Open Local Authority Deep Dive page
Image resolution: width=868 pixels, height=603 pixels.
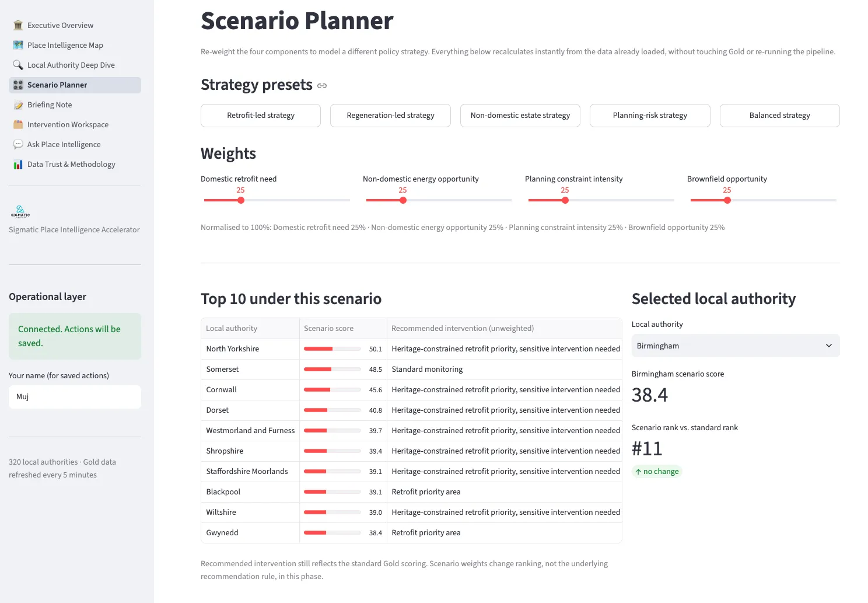click(75, 65)
